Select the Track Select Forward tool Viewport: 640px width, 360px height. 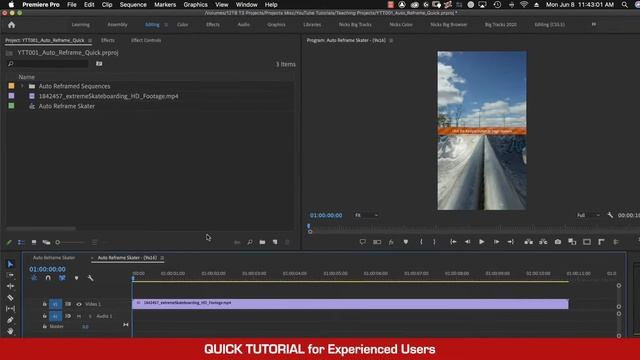click(10, 275)
